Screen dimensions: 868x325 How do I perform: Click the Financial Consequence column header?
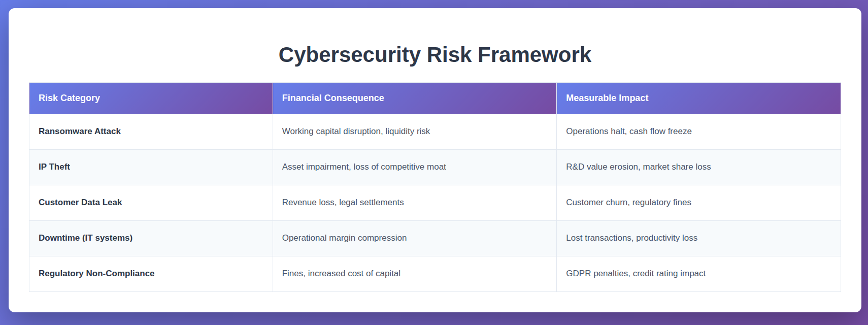(333, 98)
